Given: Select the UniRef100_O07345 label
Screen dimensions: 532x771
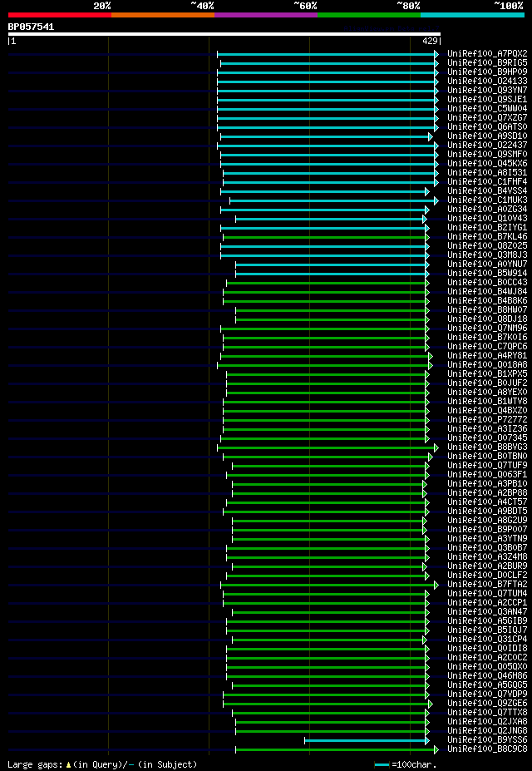Looking at the screenshot, I should pyautogui.click(x=487, y=438).
